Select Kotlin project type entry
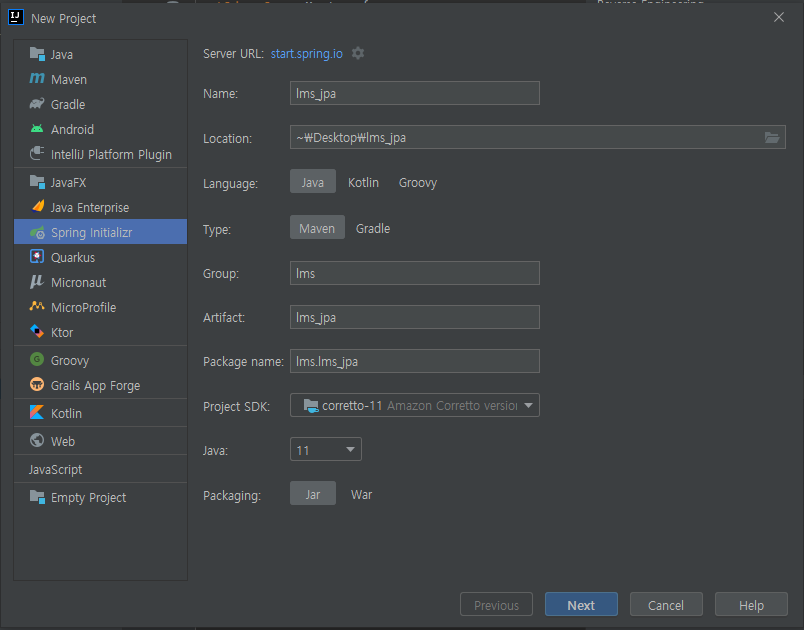Image resolution: width=804 pixels, height=630 pixels. coord(100,413)
